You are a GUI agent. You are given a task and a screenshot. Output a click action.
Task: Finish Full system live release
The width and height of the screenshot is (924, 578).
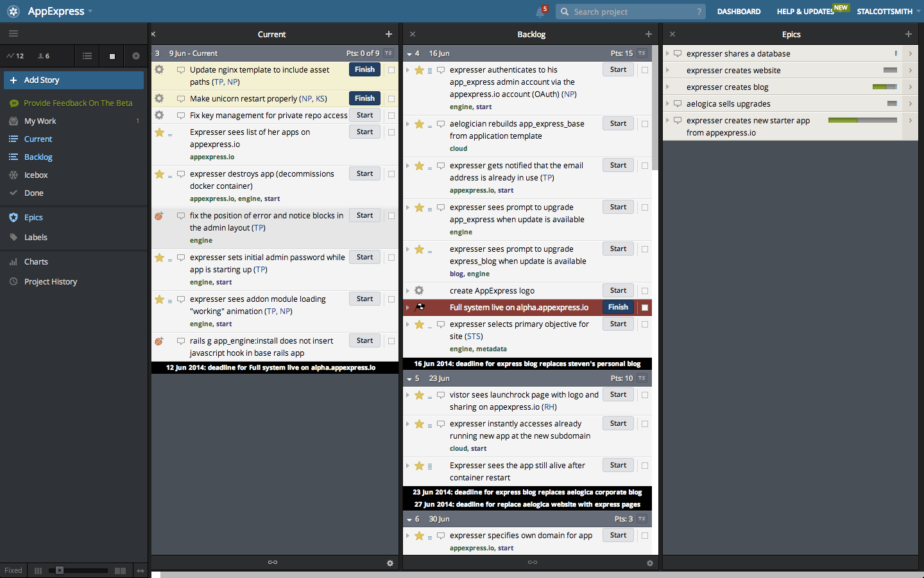click(618, 307)
